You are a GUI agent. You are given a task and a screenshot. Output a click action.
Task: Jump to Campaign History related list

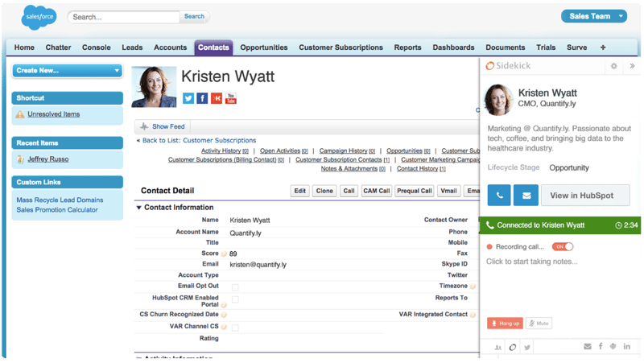(x=347, y=151)
